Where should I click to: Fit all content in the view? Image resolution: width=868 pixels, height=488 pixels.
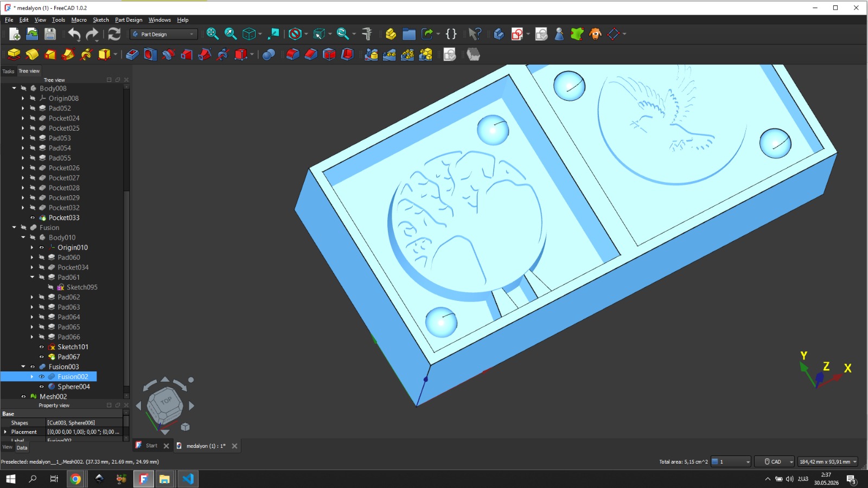point(212,34)
